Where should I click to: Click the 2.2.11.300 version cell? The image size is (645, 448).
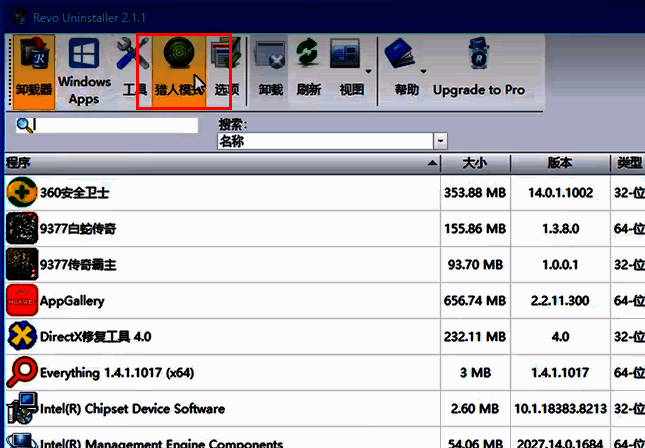tap(560, 301)
